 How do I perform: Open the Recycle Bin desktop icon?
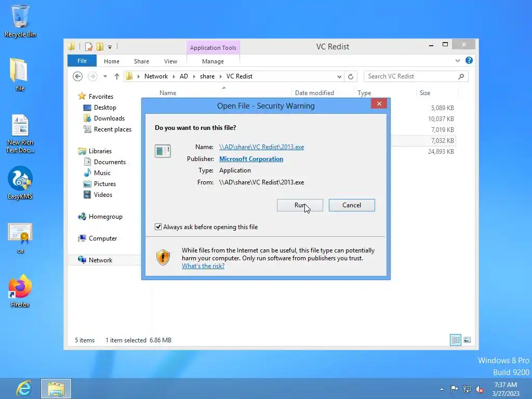pos(20,21)
